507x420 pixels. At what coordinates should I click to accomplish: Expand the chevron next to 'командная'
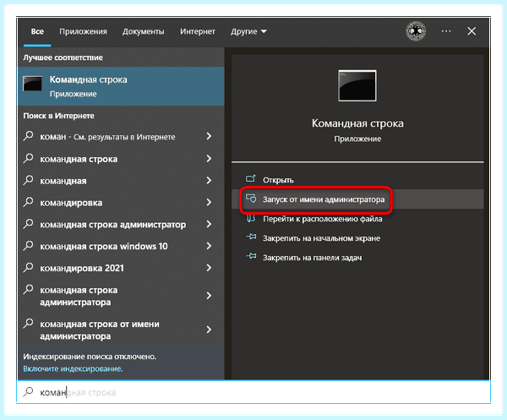click(x=209, y=180)
